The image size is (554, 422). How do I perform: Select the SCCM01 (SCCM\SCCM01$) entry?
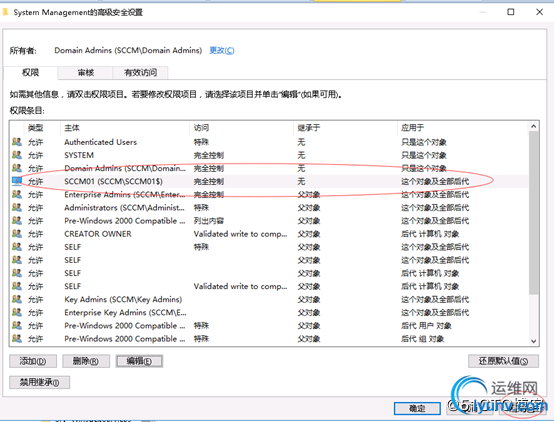click(x=270, y=181)
